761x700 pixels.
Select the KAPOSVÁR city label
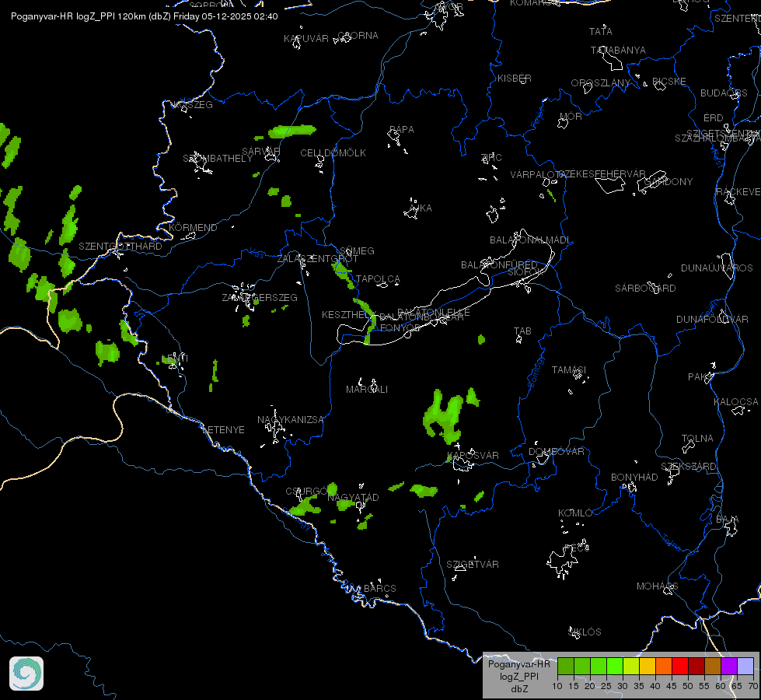pyautogui.click(x=473, y=456)
